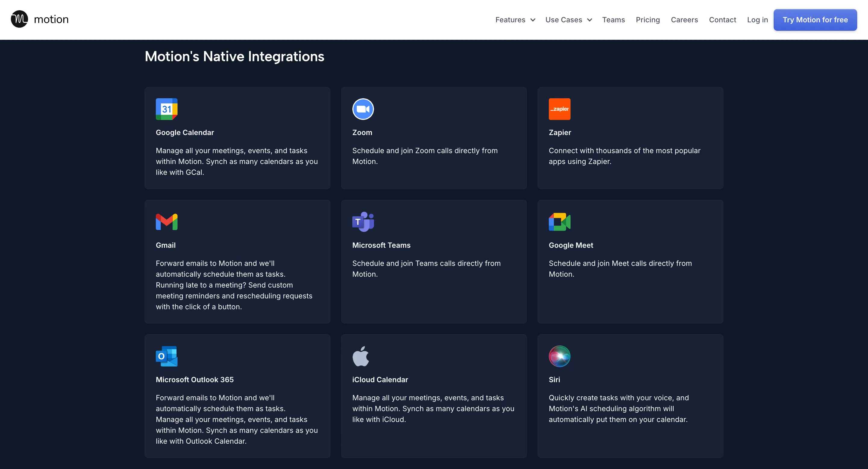The width and height of the screenshot is (868, 469).
Task: Click Try Motion for free button
Action: 815,20
